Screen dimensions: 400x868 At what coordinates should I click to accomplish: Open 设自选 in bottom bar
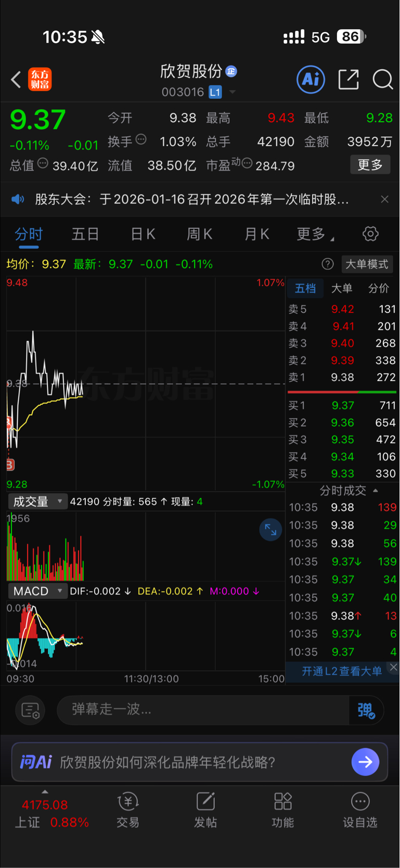pyautogui.click(x=360, y=810)
